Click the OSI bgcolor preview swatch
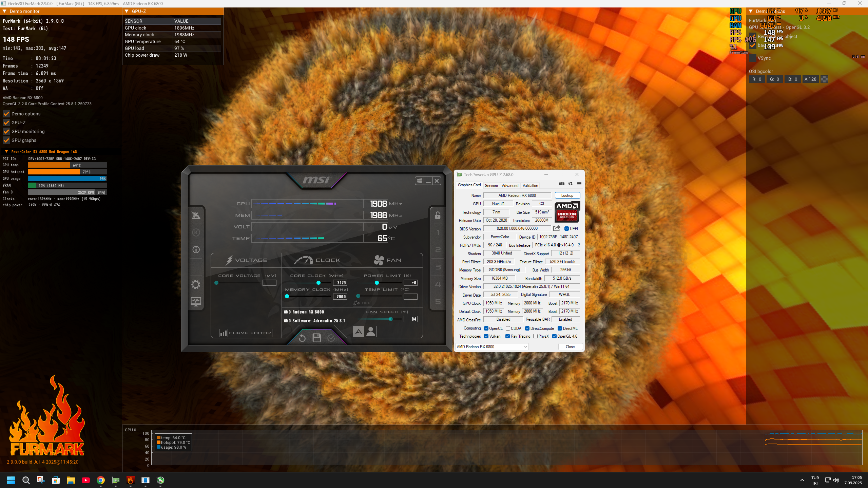868x488 pixels. pyautogui.click(x=824, y=79)
